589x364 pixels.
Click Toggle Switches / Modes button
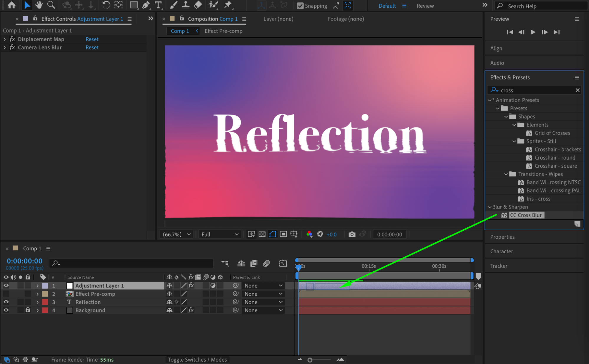coord(197,360)
